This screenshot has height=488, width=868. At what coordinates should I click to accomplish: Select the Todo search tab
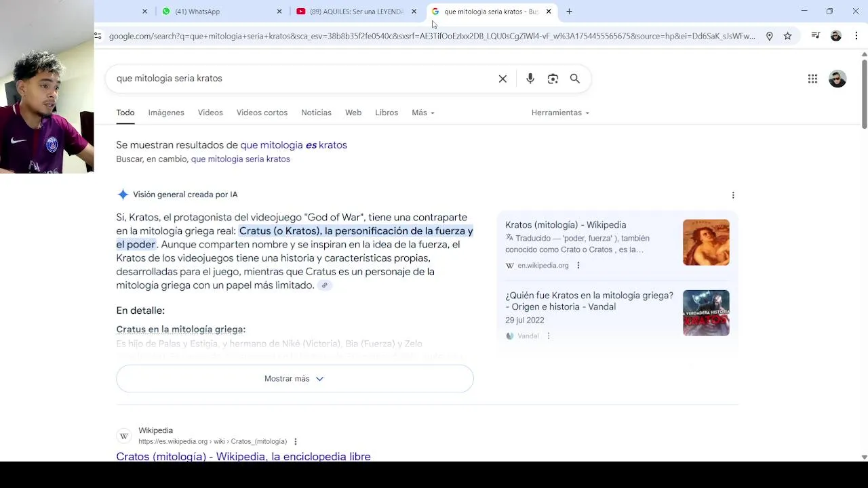125,113
